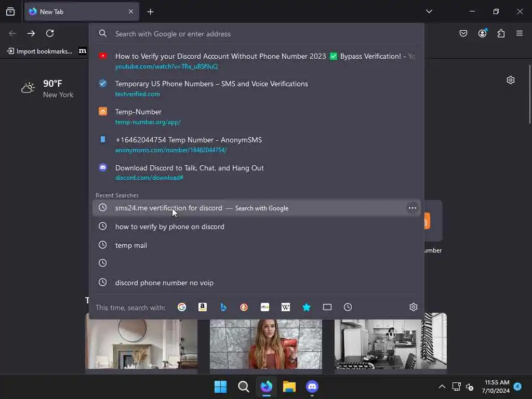Open the Windows Start menu
This screenshot has width=532, height=399.
(x=220, y=387)
